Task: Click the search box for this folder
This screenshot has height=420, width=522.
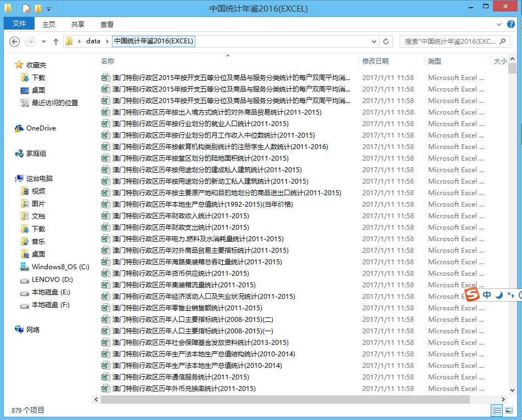Action: tap(454, 41)
